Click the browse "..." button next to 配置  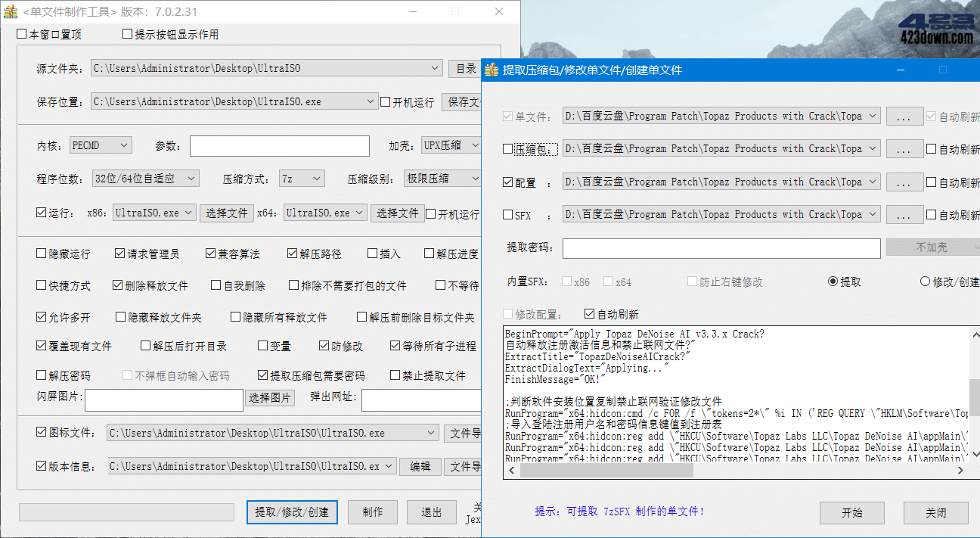(x=905, y=181)
